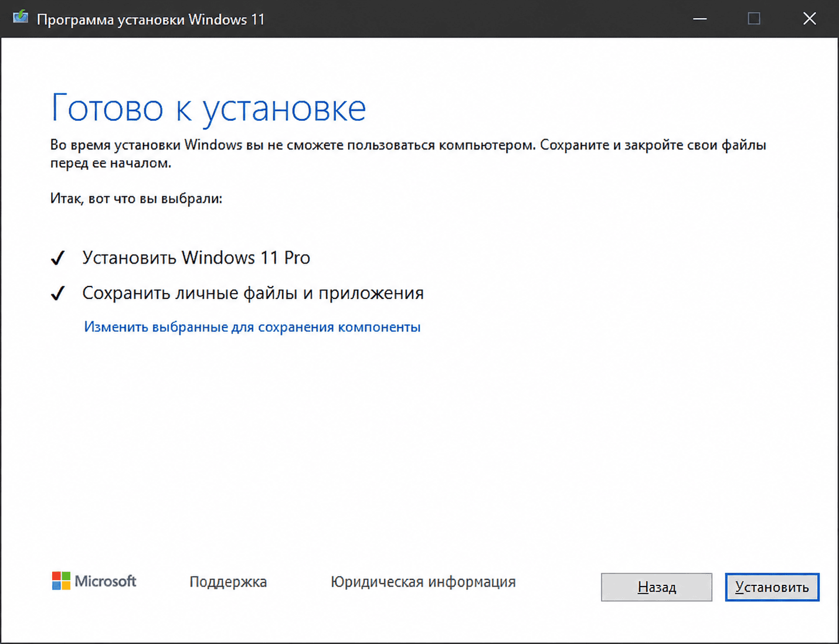Open Изменить выбранные для сохранения компоненты link
The height and width of the screenshot is (644, 839).
(x=252, y=327)
